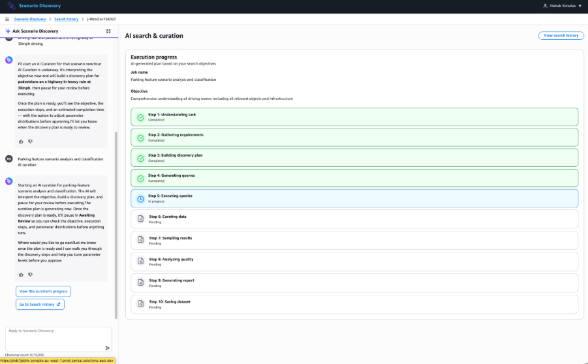
Task: Select Step 6: Curating data row
Action: 354,219
